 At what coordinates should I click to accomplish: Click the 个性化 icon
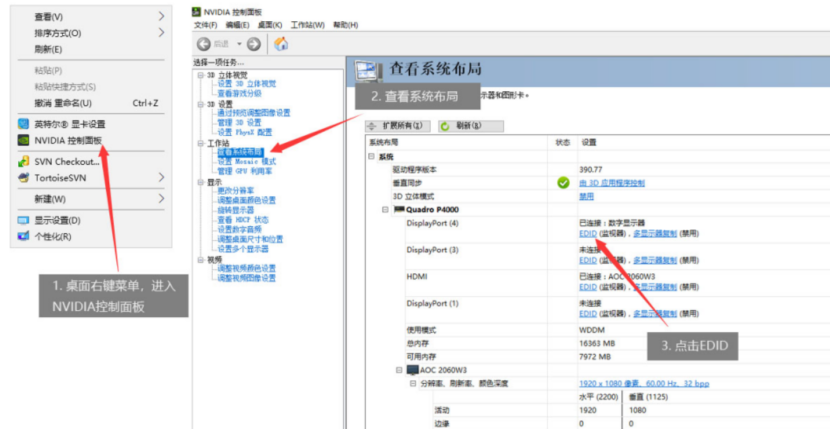tap(23, 236)
